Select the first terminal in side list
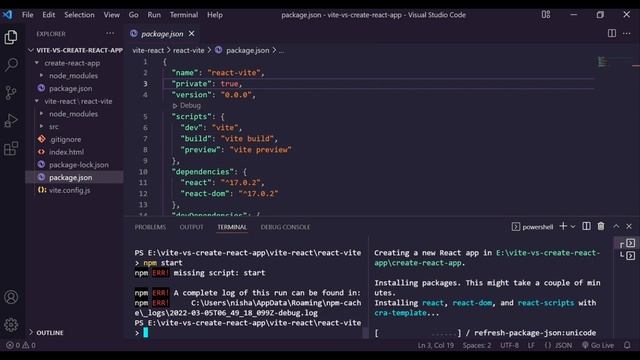Screen dimensions: 640x360 click(631, 243)
